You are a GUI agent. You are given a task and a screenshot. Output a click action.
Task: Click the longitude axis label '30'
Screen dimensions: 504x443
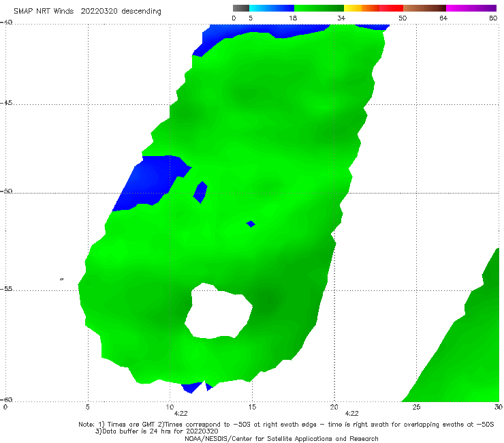(499, 407)
